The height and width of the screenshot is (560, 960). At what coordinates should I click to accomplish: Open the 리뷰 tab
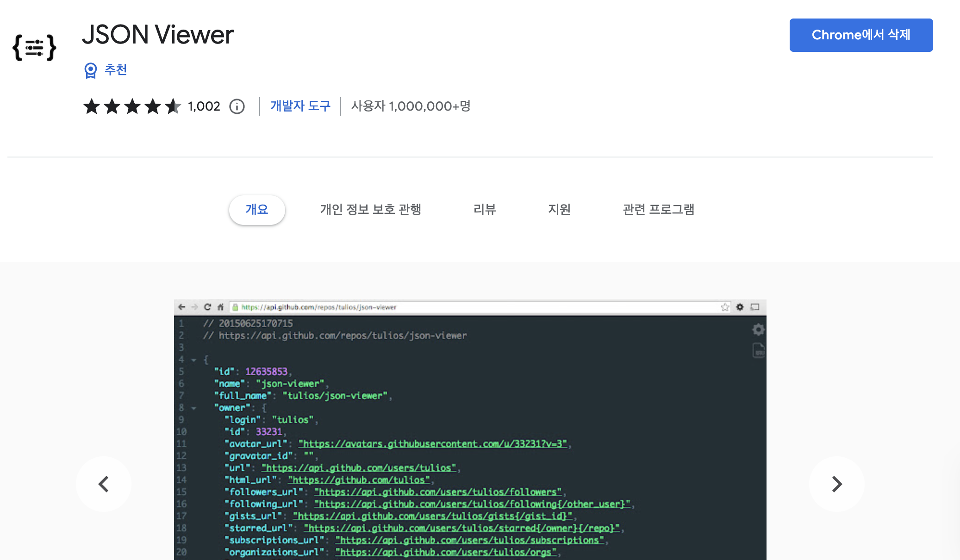485,210
